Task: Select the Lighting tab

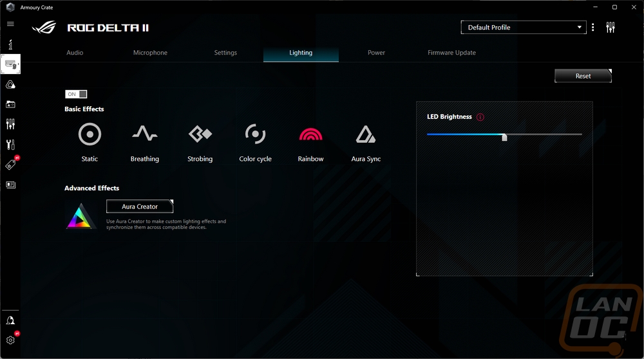Action: pos(301,53)
